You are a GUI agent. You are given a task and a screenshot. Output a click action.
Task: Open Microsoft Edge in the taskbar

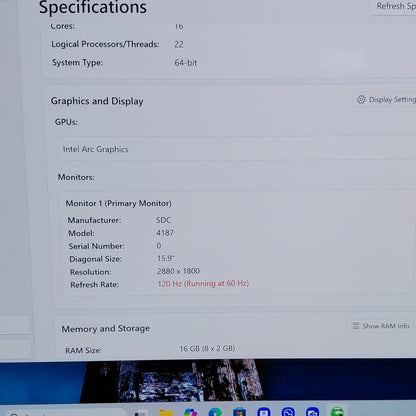[215, 412]
